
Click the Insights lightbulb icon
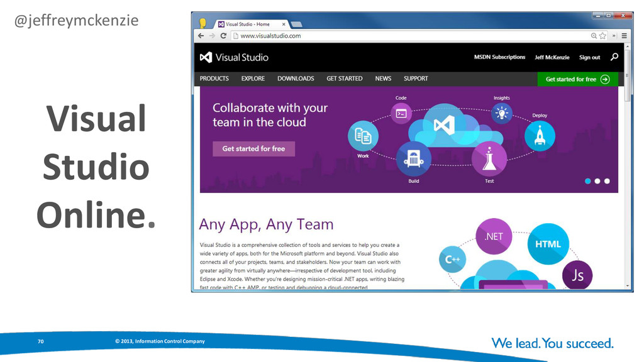point(501,113)
